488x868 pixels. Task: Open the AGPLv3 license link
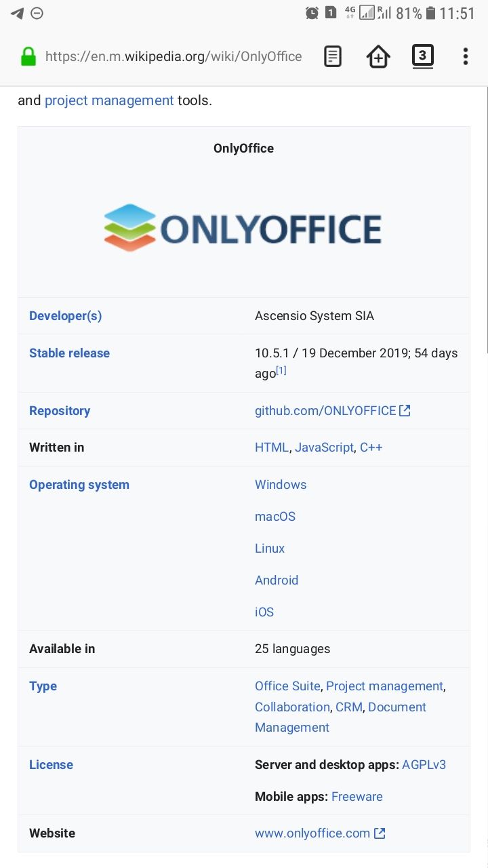coord(424,764)
